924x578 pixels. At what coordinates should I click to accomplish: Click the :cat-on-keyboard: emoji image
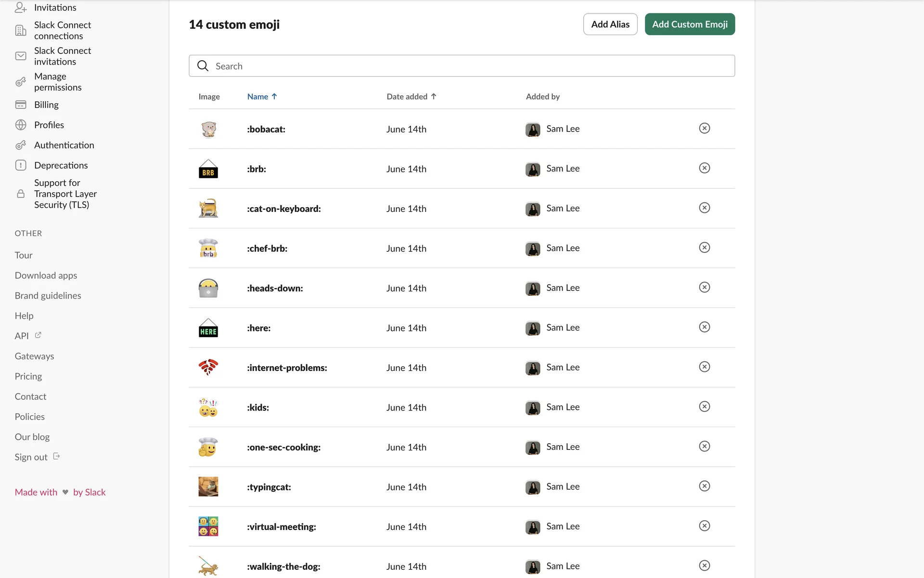pyautogui.click(x=208, y=209)
